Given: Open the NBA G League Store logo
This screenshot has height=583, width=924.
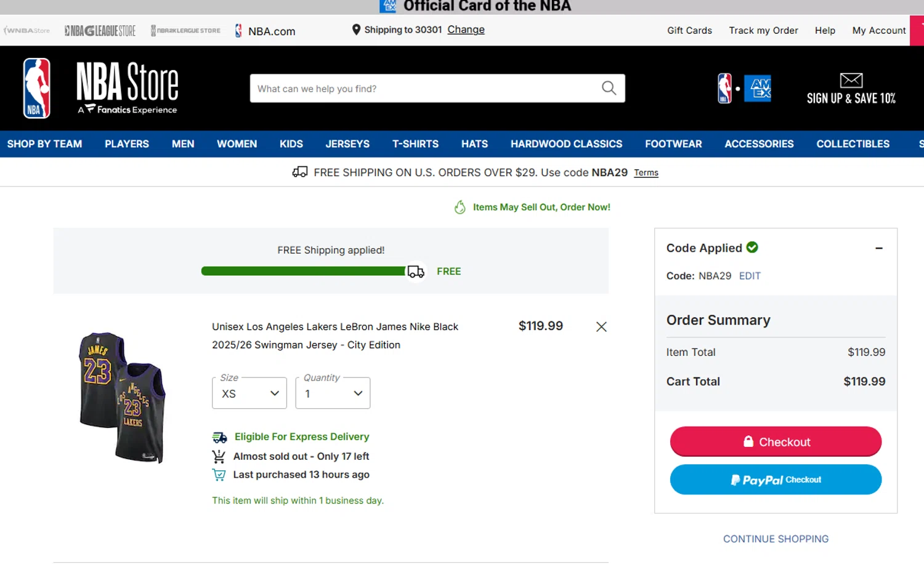Looking at the screenshot, I should point(100,30).
